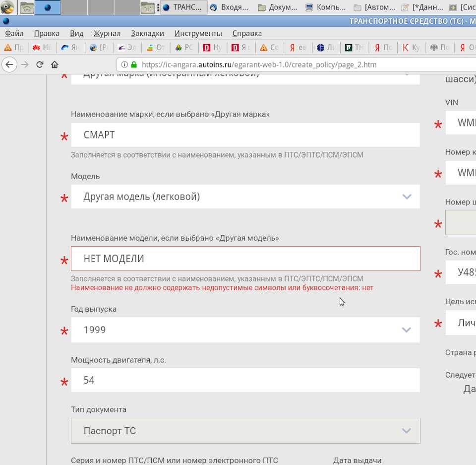The image size is (476, 465).
Task: Open the Закладки menu
Action: point(147,33)
